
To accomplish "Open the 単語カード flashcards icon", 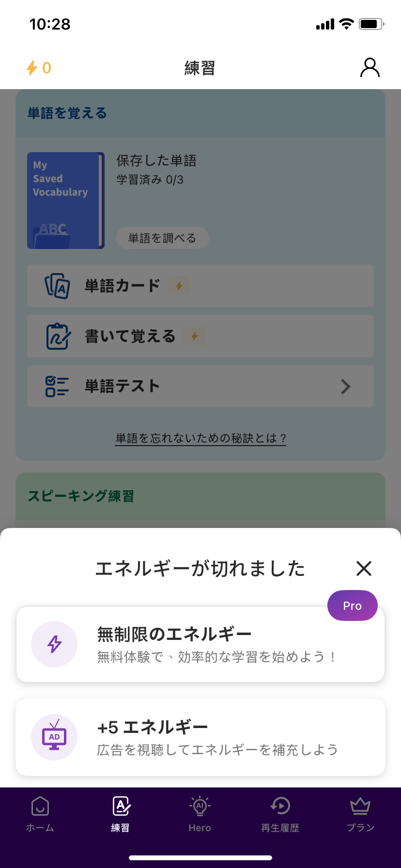I will [x=58, y=286].
